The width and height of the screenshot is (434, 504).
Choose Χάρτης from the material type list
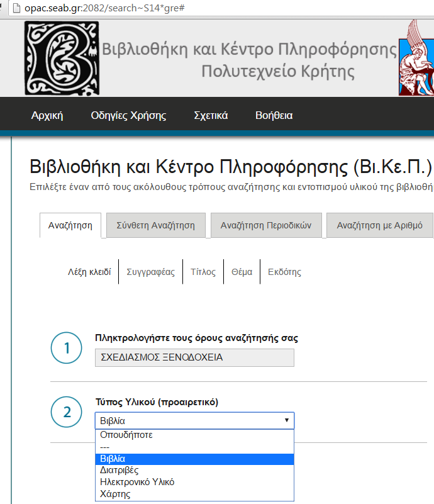194,494
